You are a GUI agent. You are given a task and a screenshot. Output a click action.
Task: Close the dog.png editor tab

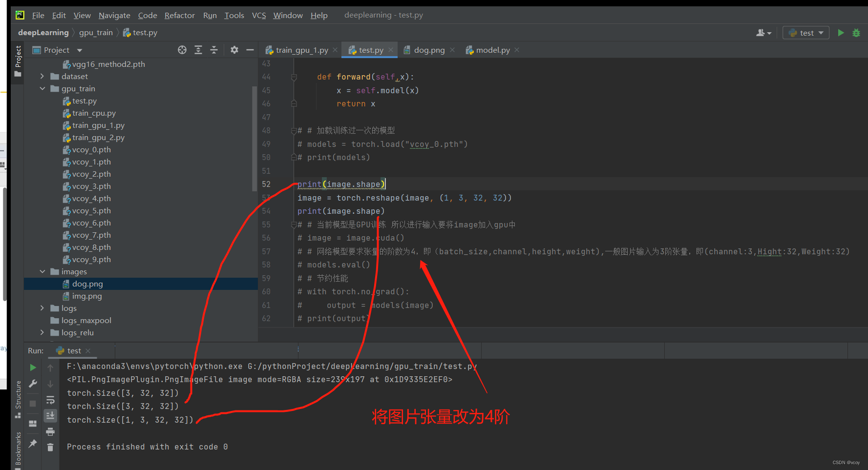(x=452, y=50)
